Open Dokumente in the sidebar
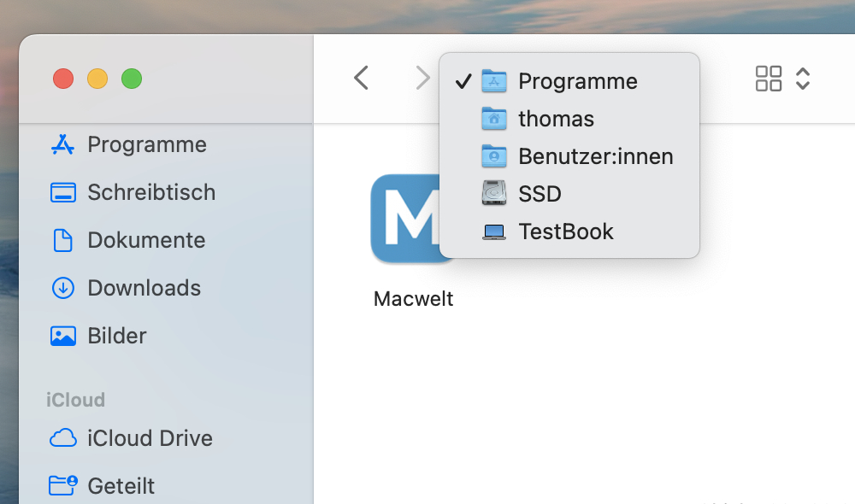 128,240
